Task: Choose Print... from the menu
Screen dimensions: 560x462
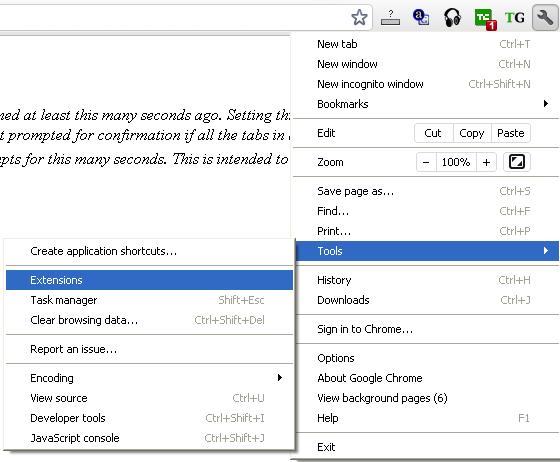Action: pyautogui.click(x=425, y=231)
